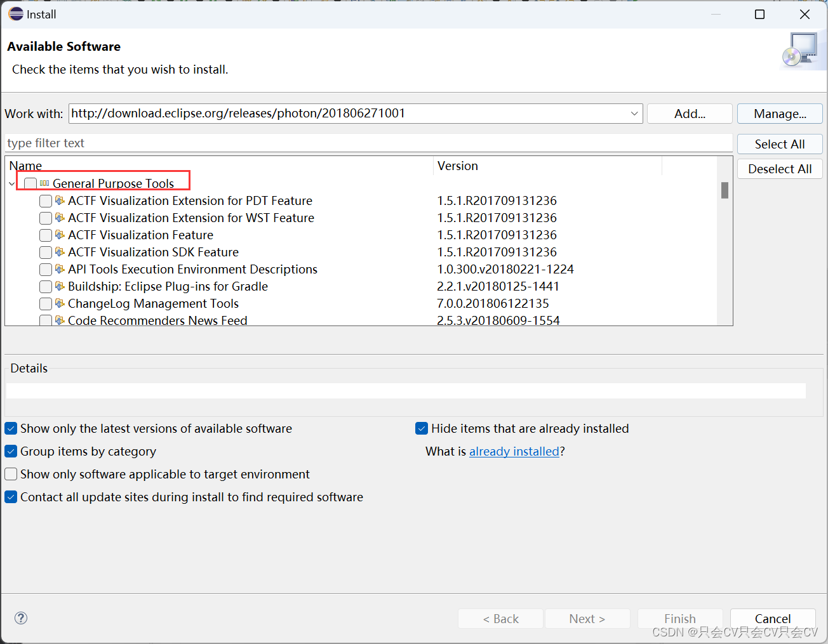828x644 pixels.
Task: Click the already installed link
Action: [514, 451]
